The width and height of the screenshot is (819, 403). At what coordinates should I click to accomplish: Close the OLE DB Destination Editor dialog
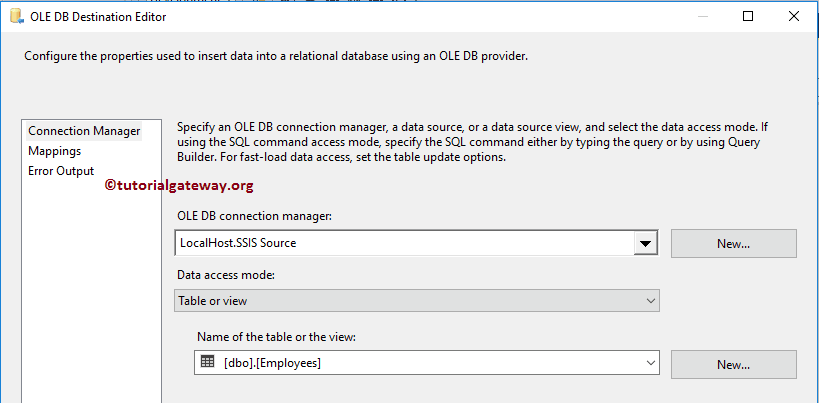[795, 17]
